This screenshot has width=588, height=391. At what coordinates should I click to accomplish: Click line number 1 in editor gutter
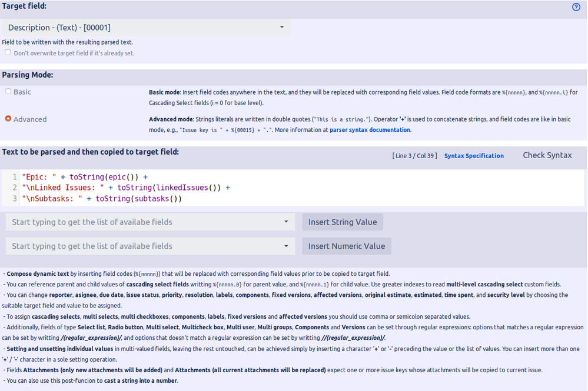[15, 177]
